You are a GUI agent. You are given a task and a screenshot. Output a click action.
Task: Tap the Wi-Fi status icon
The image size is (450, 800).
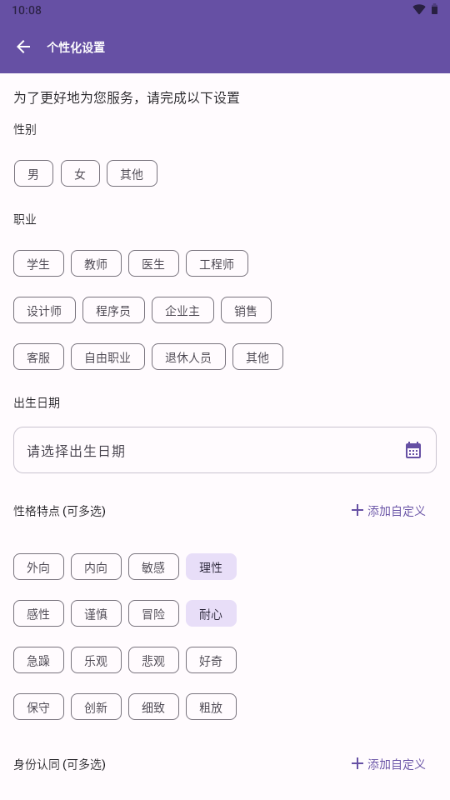(419, 10)
